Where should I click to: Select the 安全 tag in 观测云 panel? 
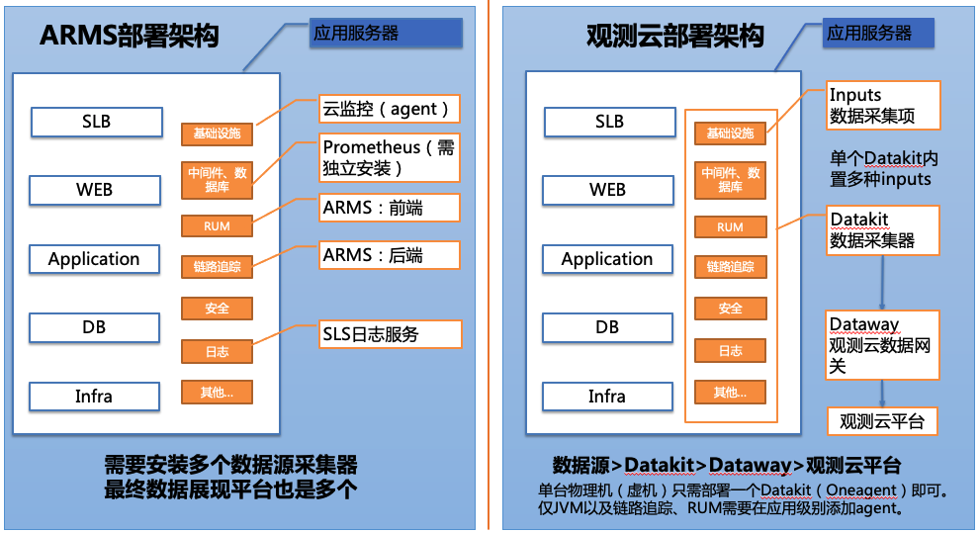pos(730,309)
